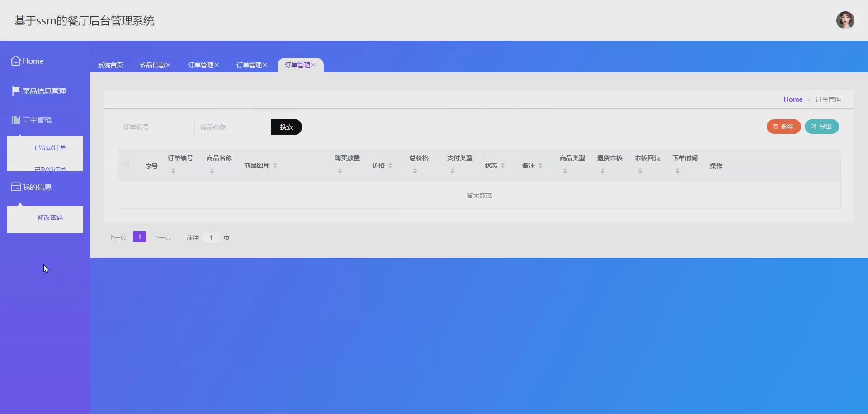Select page 1 in pagination

point(140,237)
